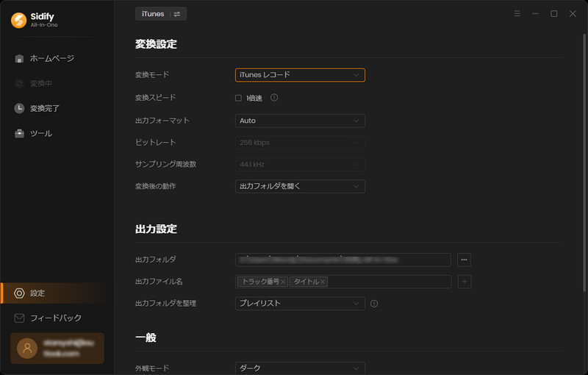Open the ビットレート 256 kbps dropdown

click(x=300, y=143)
